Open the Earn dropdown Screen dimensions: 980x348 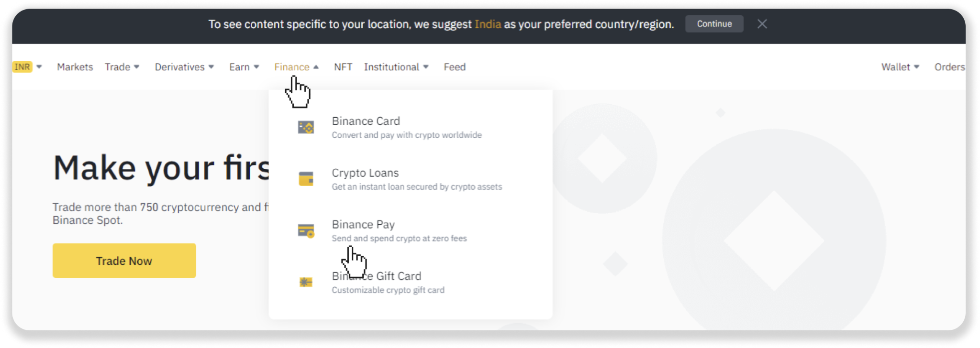point(244,67)
